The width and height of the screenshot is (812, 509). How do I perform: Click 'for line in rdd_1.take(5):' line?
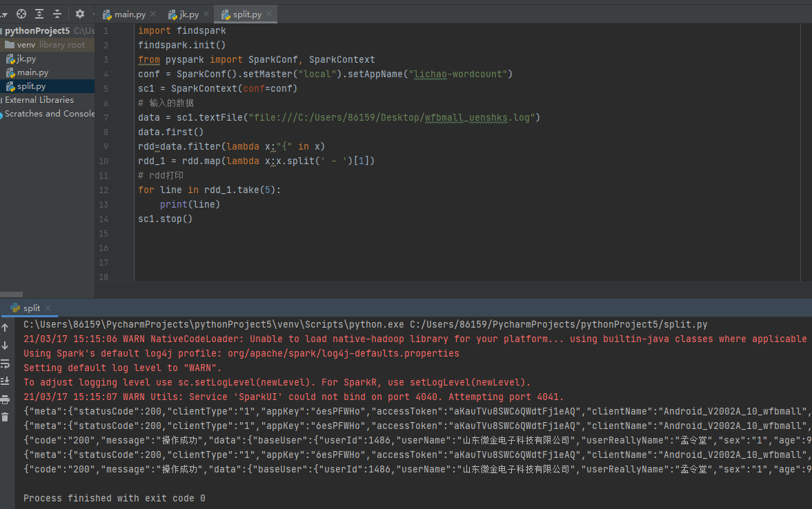point(209,190)
